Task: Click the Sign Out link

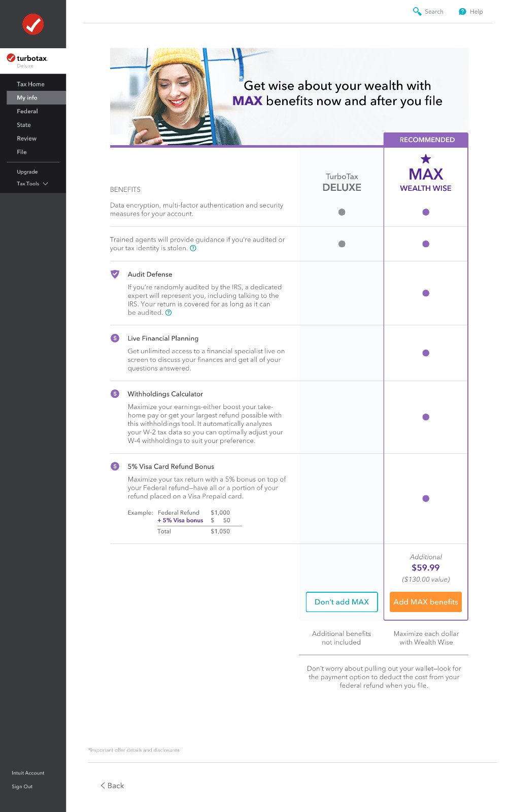Action: click(22, 787)
